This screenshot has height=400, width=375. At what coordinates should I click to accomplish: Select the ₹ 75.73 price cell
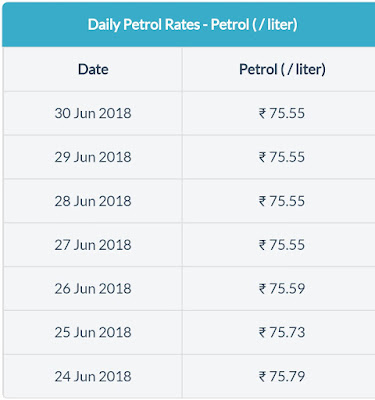point(282,332)
